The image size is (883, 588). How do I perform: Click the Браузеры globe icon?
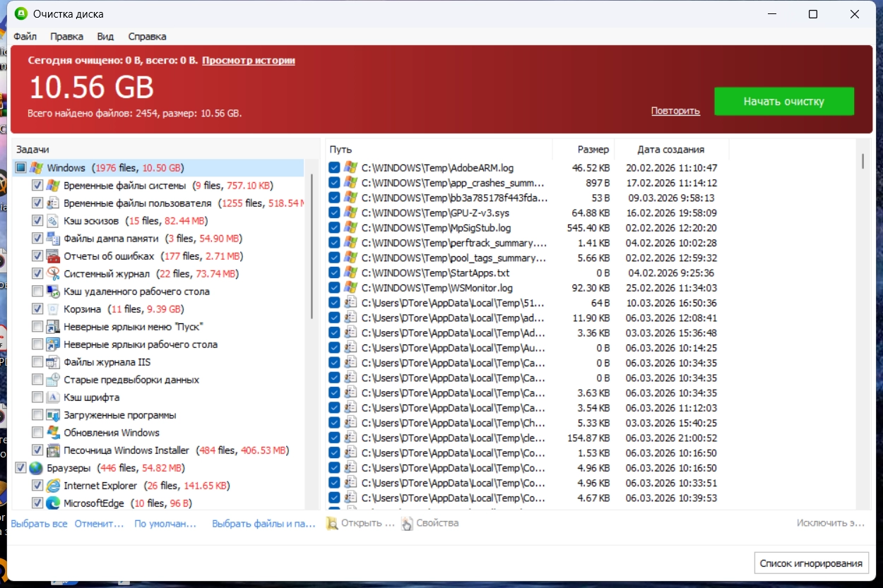[x=36, y=468]
